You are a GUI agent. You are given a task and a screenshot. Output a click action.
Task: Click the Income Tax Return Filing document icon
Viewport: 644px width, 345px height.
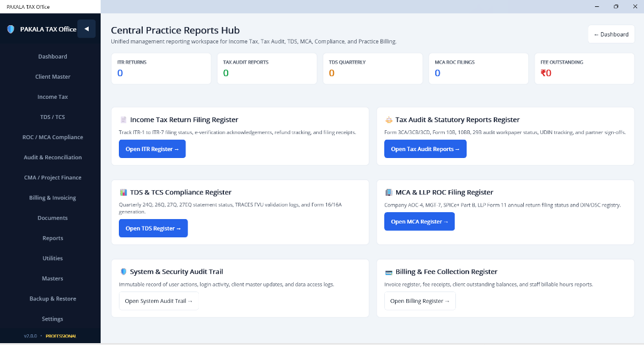[123, 120]
